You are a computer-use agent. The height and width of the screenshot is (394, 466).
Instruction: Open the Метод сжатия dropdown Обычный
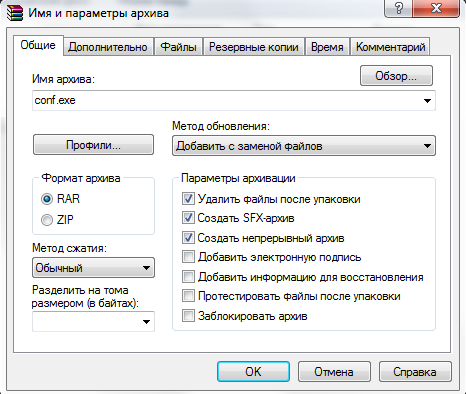(x=93, y=268)
